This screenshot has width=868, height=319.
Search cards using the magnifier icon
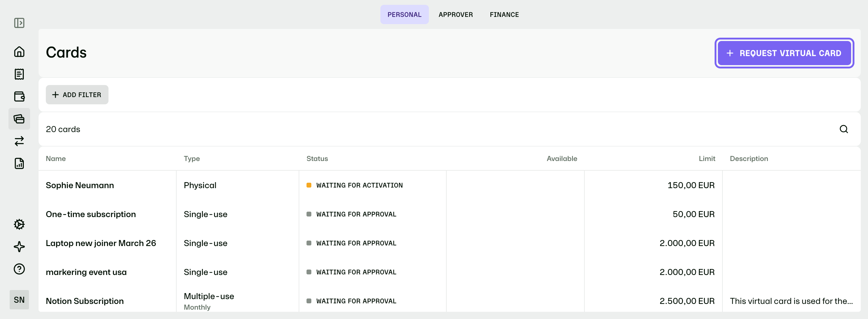(844, 129)
